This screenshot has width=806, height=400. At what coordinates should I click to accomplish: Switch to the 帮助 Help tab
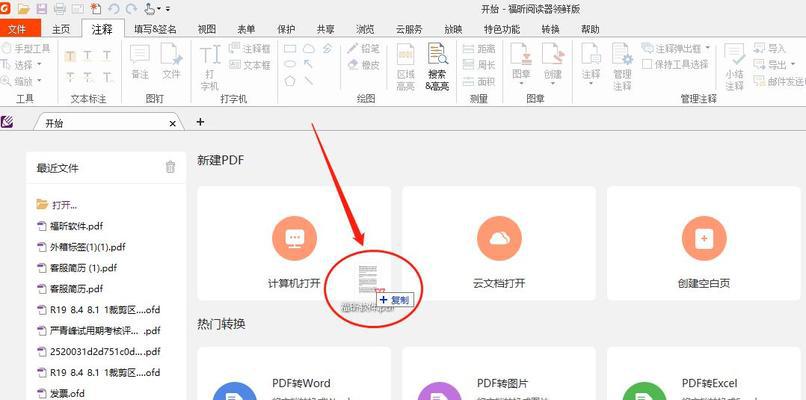pos(590,29)
